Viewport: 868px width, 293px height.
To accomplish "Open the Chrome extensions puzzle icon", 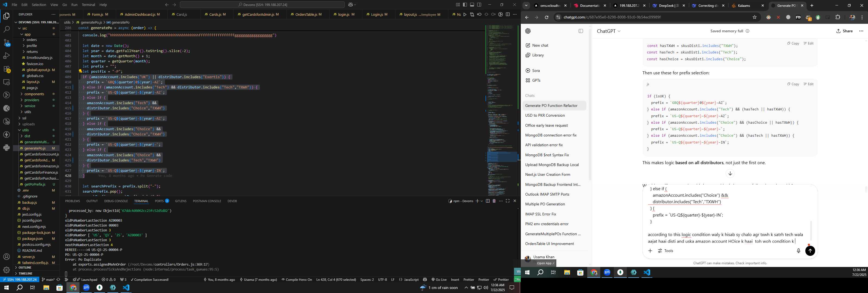I will point(838,17).
